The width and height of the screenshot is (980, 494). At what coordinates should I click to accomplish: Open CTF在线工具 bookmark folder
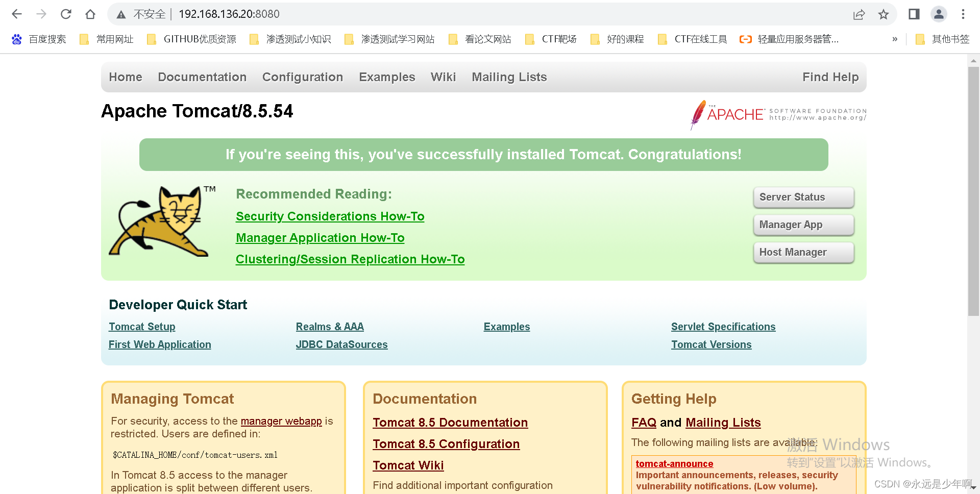pyautogui.click(x=693, y=39)
